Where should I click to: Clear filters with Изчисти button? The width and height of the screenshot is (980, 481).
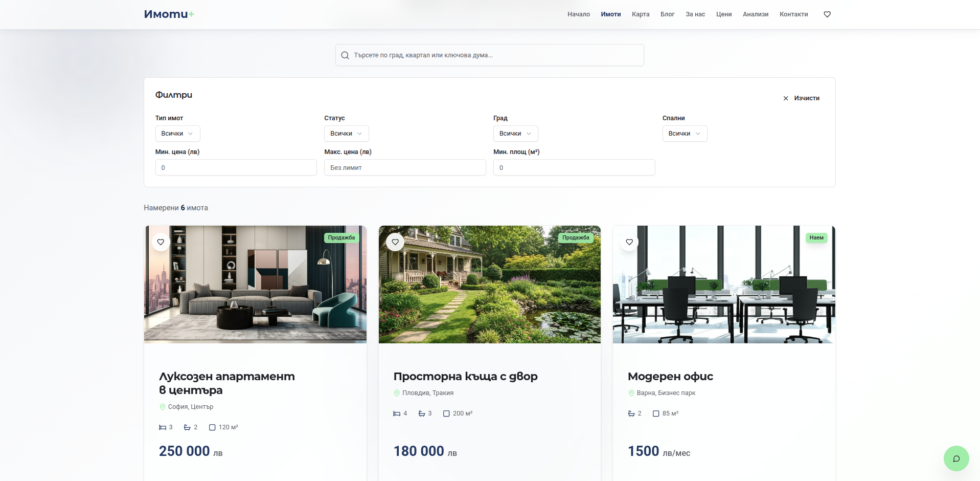click(x=801, y=98)
